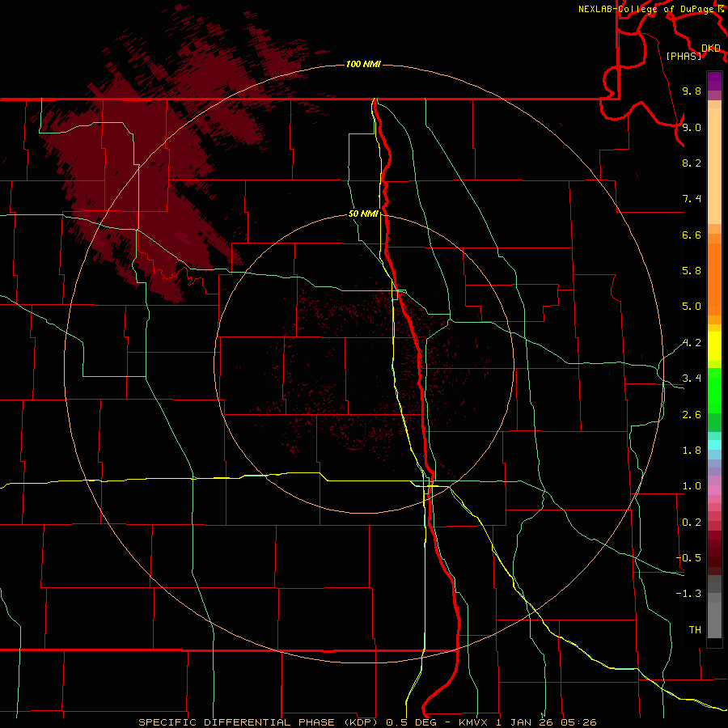Screen dimensions: 728x728
Task: Click the 2.6 scale value
Action: pos(692,415)
